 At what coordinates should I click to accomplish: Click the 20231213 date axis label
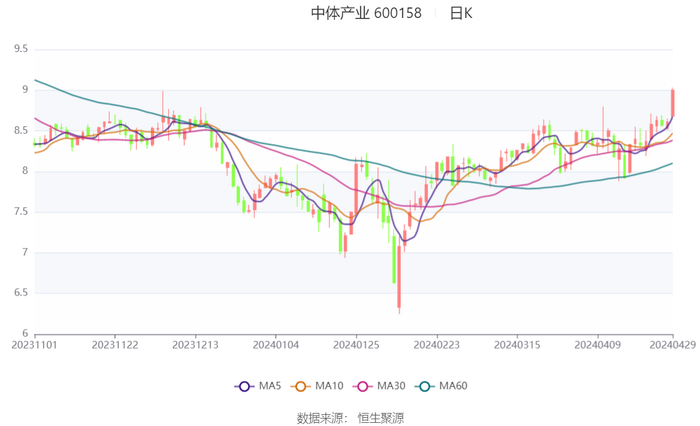(x=195, y=345)
